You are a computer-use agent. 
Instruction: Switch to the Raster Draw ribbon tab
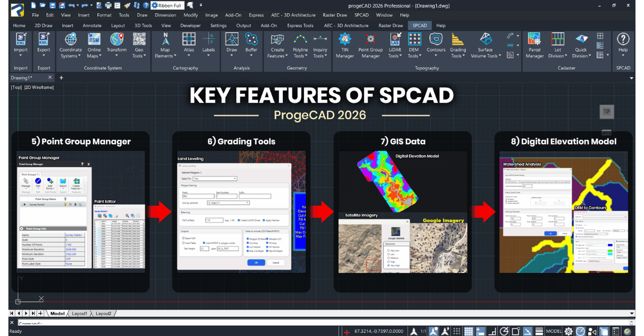tap(391, 25)
